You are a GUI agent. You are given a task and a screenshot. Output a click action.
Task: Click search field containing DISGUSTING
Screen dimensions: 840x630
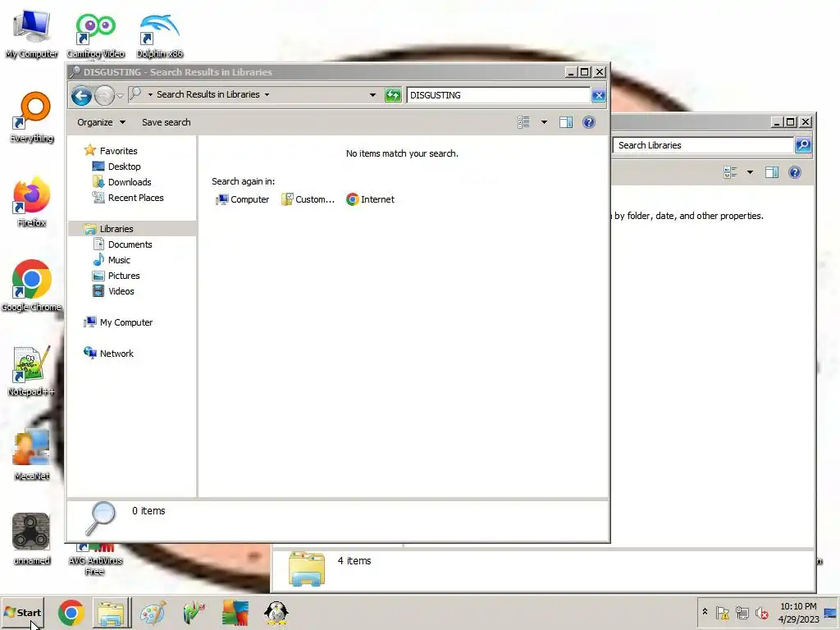click(498, 95)
